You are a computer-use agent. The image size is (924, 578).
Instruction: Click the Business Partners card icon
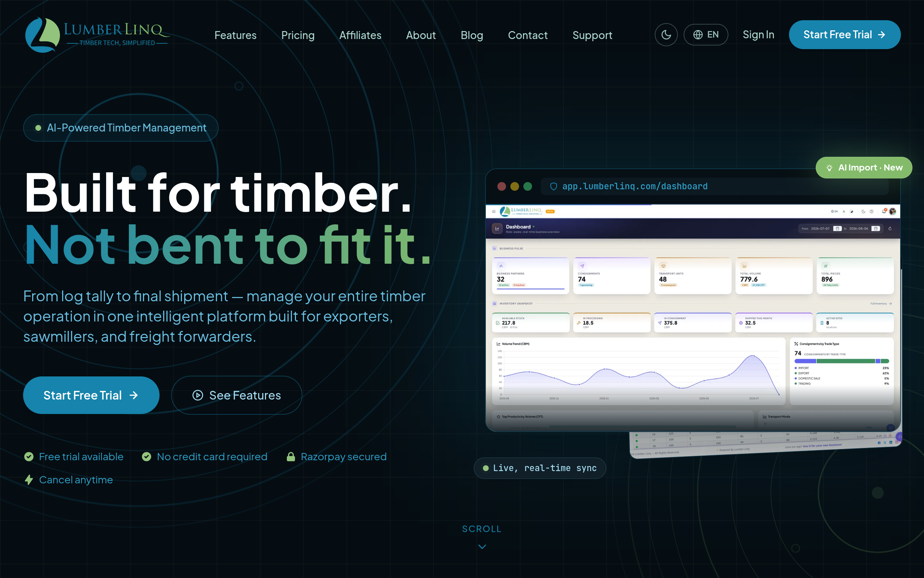(x=501, y=266)
